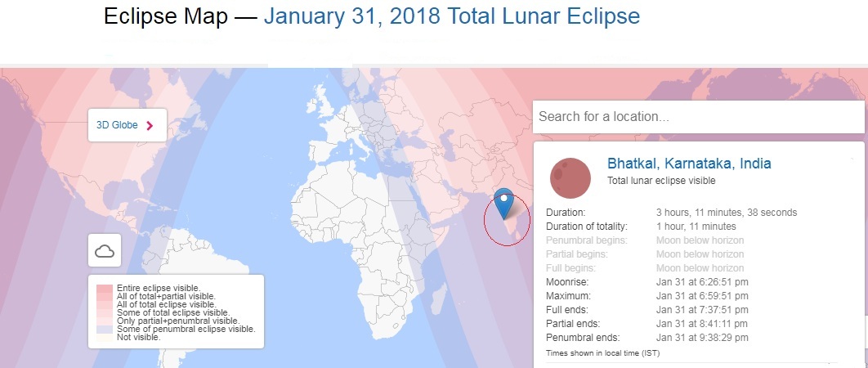Image resolution: width=868 pixels, height=368 pixels.
Task: Click the Penumbral ends time value
Action: (702, 338)
